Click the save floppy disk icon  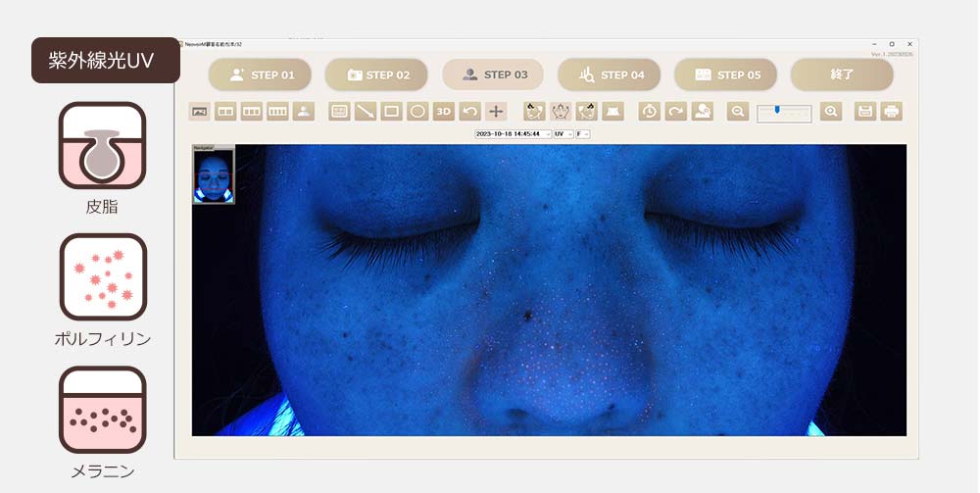click(x=865, y=112)
